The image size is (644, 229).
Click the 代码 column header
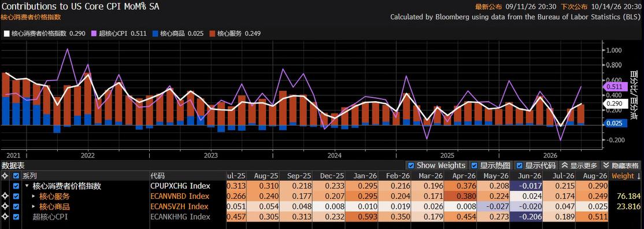[158, 176]
